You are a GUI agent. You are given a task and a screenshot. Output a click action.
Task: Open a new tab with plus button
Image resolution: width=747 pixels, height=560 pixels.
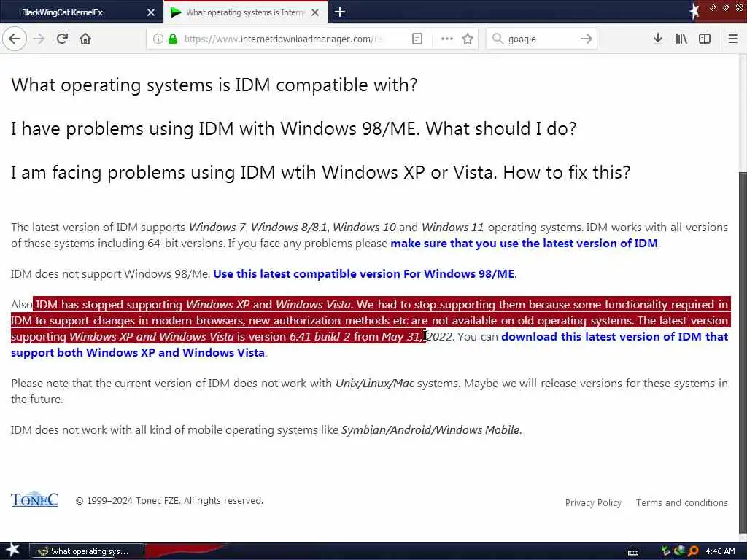tap(340, 12)
